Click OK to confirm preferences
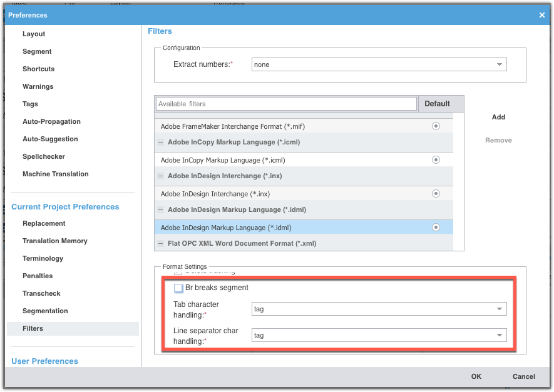 click(x=476, y=376)
